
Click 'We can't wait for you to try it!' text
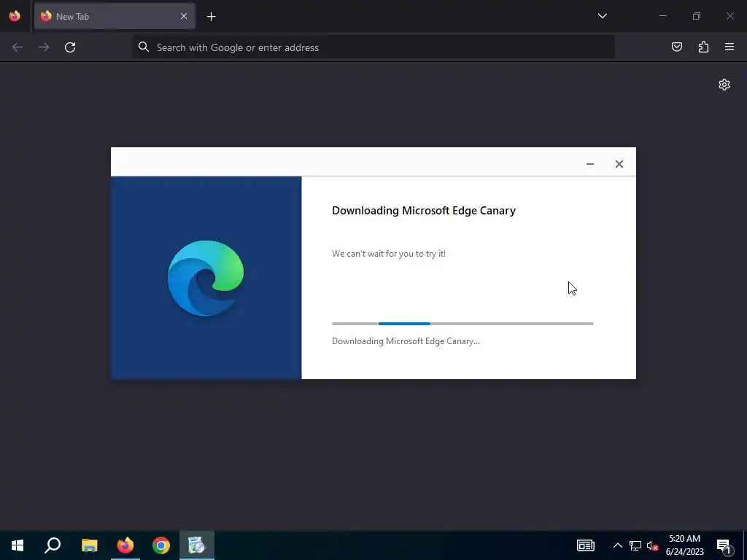click(389, 253)
